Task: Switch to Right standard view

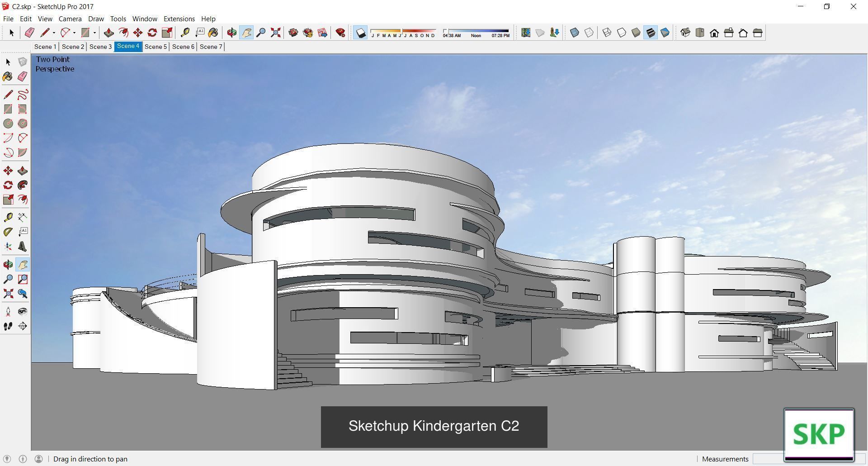Action: coord(729,33)
